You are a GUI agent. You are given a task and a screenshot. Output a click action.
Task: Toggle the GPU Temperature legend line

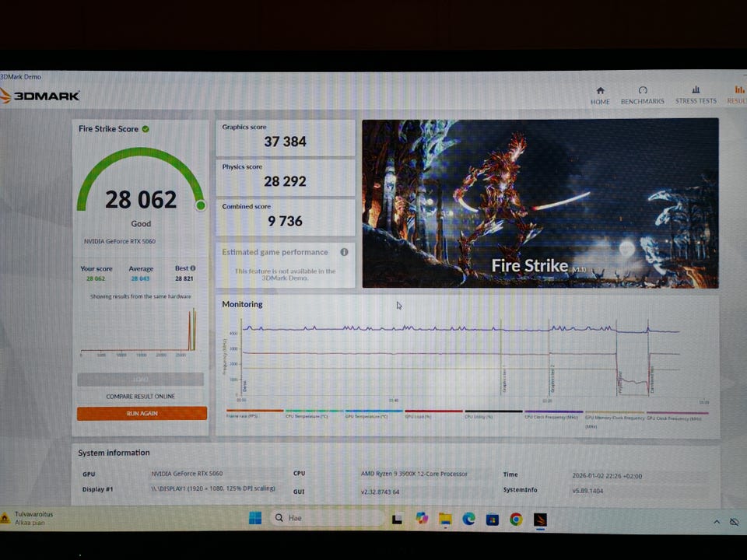click(x=374, y=414)
